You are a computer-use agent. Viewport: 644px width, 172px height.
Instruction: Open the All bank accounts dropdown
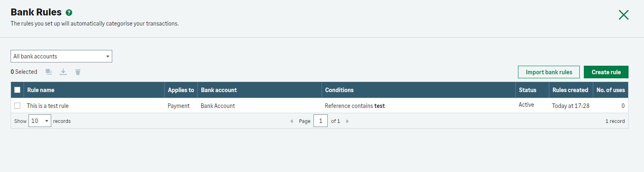[x=61, y=56]
